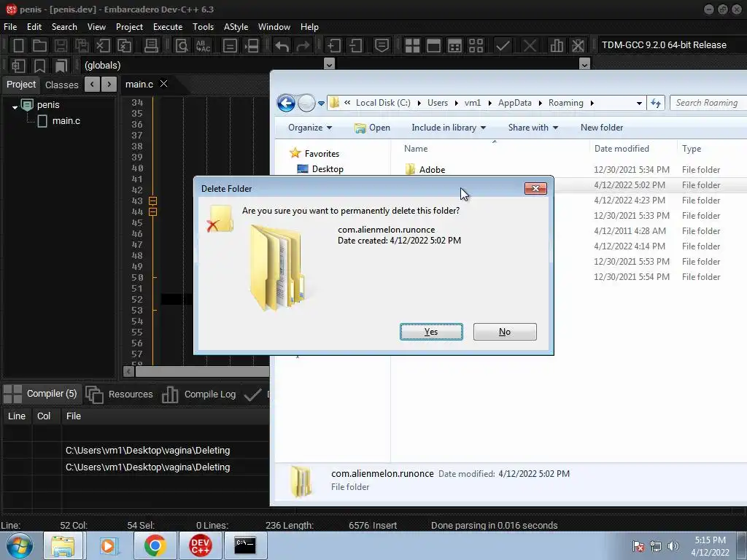Switch to the Compile Log tab
The height and width of the screenshot is (560, 747).
199,394
